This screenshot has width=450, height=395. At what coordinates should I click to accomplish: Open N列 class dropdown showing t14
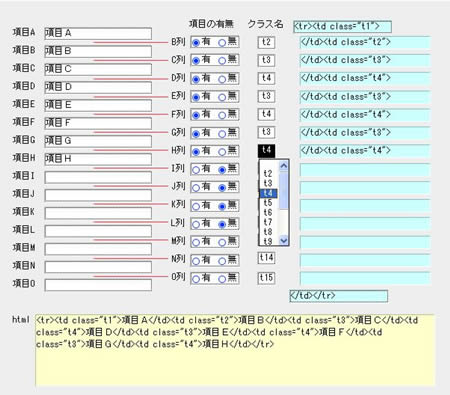[x=266, y=258]
